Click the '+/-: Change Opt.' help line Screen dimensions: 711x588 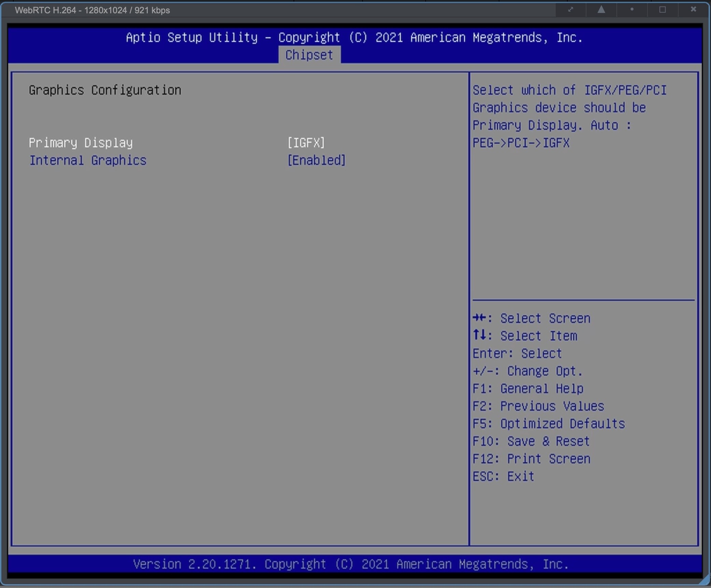[x=528, y=371]
